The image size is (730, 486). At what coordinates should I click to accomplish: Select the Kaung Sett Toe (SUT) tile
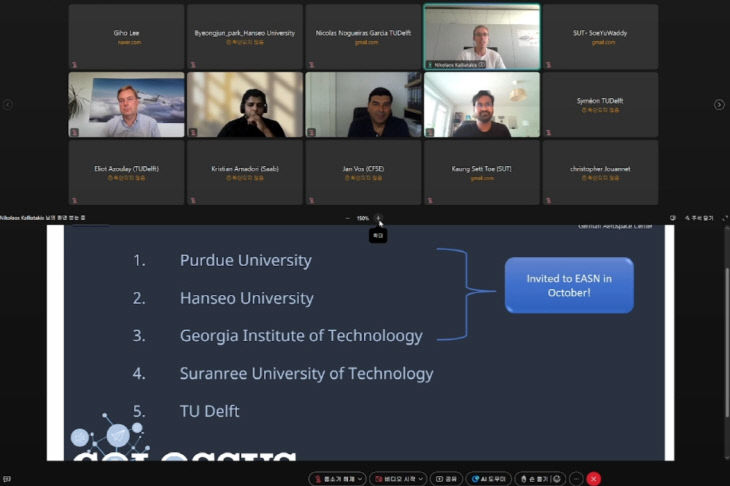click(x=482, y=172)
